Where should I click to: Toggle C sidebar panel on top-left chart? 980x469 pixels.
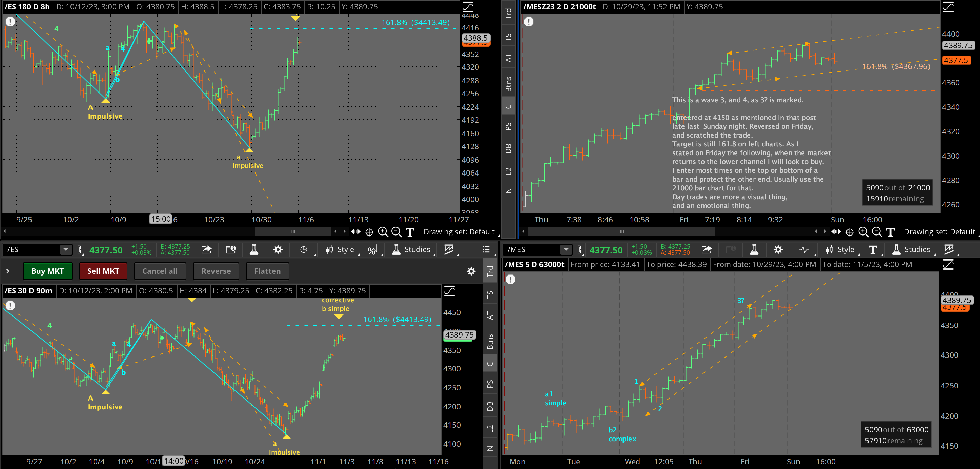[508, 106]
